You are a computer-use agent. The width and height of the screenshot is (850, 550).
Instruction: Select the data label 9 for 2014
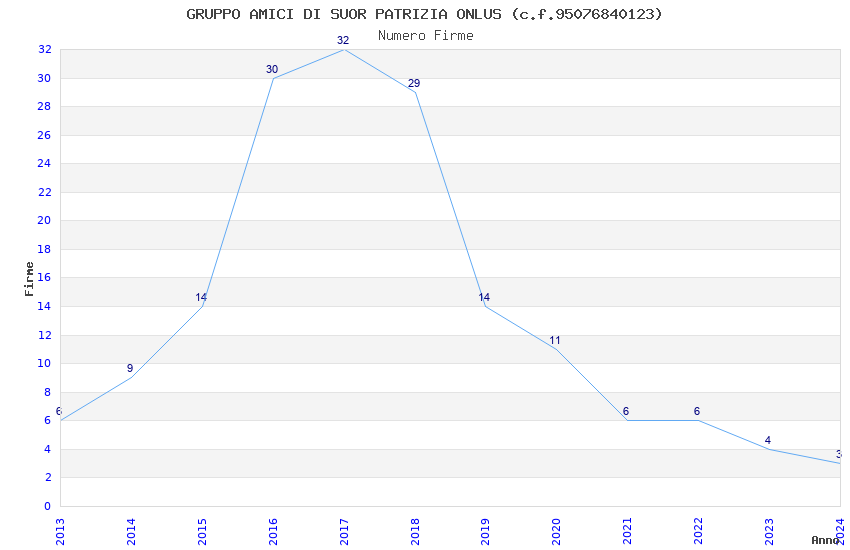[x=130, y=368]
